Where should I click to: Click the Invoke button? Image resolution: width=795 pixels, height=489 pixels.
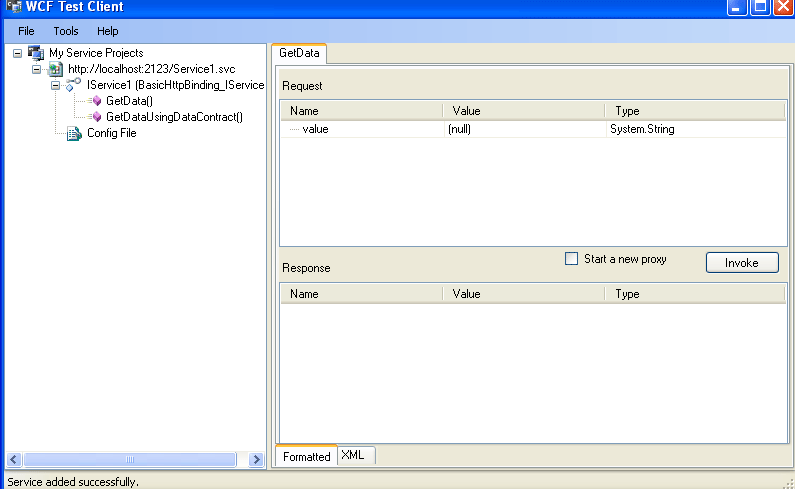point(742,263)
